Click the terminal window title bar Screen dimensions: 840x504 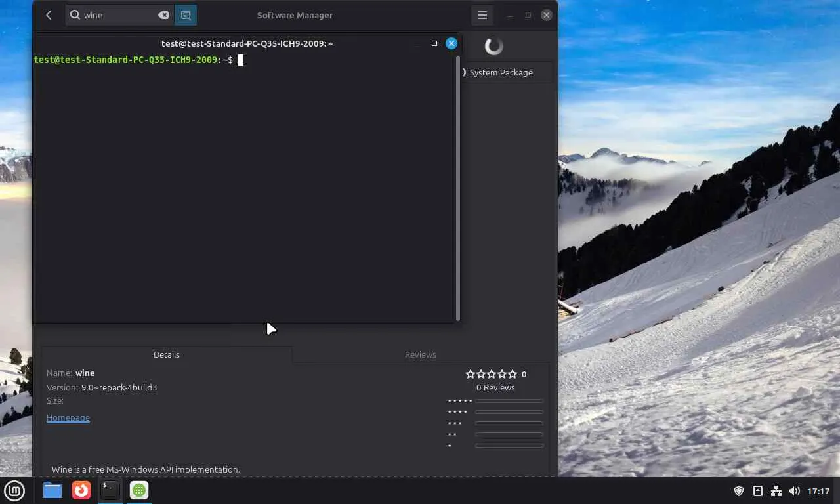247,43
